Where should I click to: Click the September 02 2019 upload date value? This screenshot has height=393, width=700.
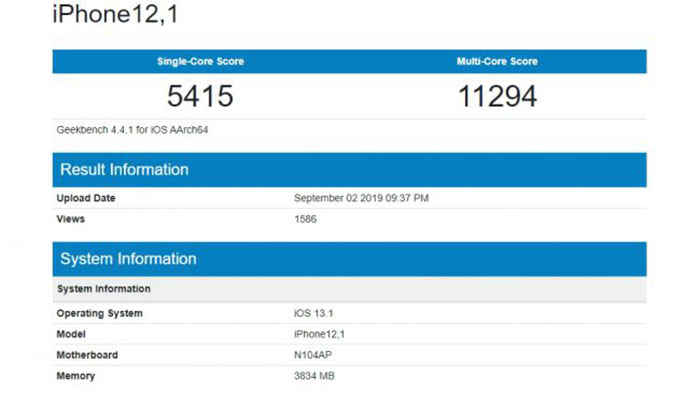tap(361, 198)
